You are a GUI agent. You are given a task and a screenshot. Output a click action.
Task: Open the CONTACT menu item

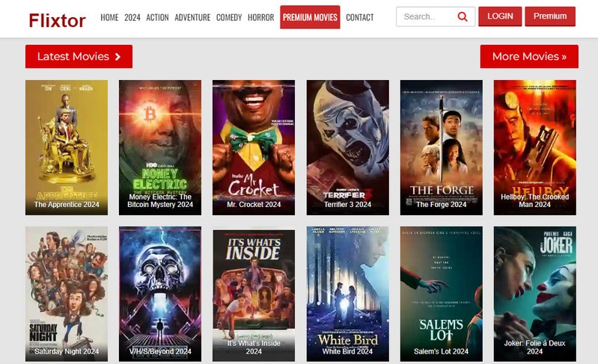tap(360, 17)
